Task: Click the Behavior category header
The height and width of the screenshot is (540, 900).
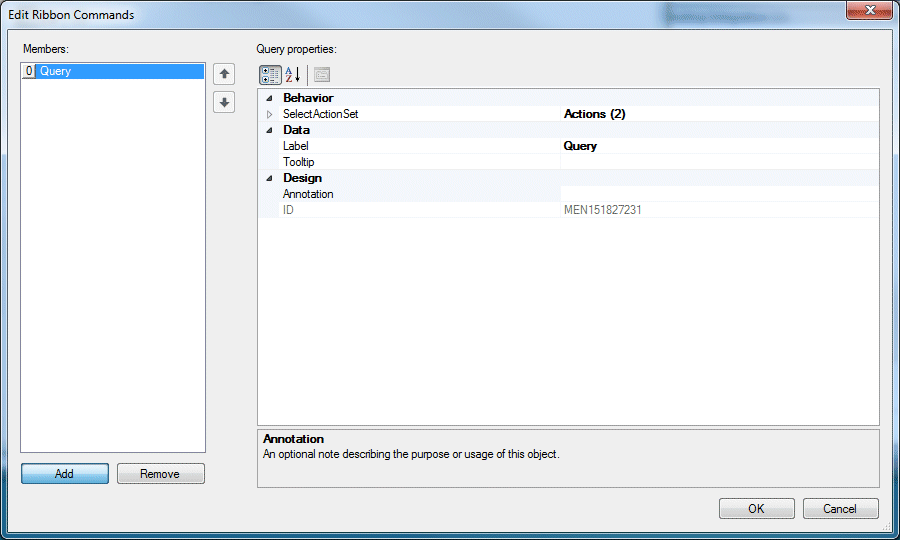Action: coord(308,98)
